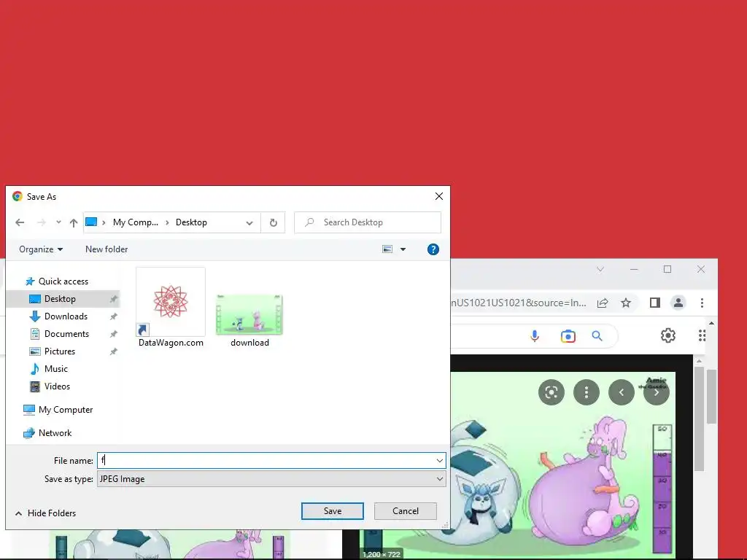Click My Comp... in address path

coord(135,222)
